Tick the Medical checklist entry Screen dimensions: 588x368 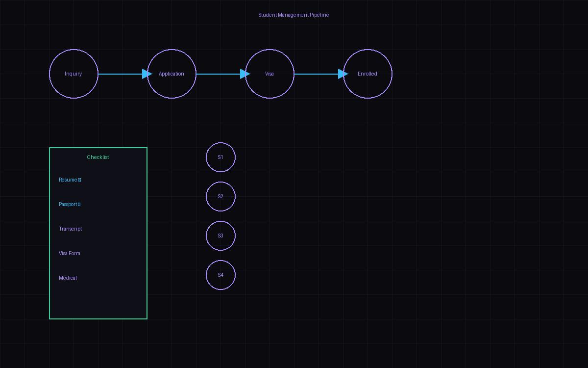point(68,278)
